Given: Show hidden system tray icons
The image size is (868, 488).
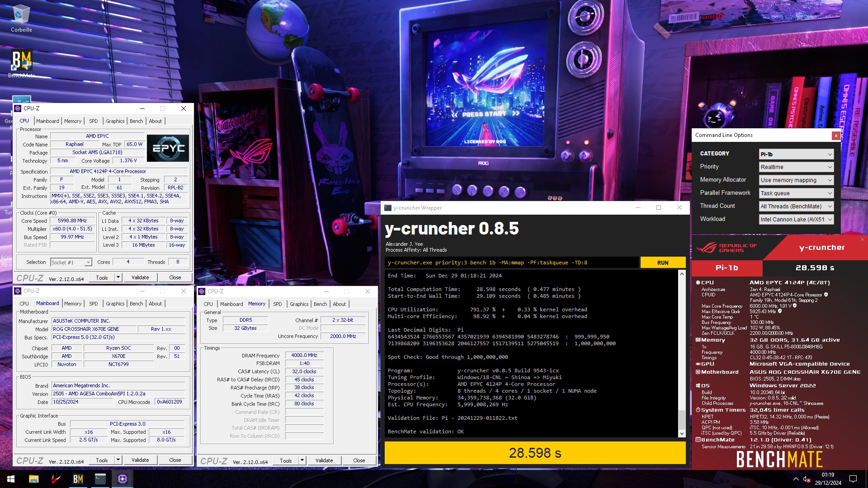Looking at the screenshot, I should pyautogui.click(x=796, y=479).
